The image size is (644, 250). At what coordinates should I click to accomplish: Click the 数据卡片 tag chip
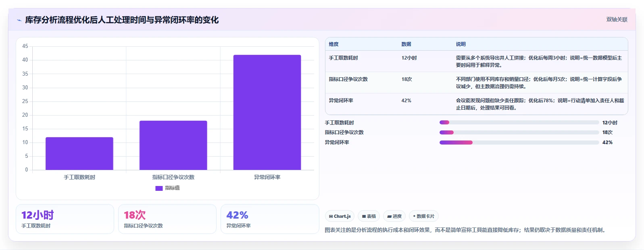[x=423, y=216]
